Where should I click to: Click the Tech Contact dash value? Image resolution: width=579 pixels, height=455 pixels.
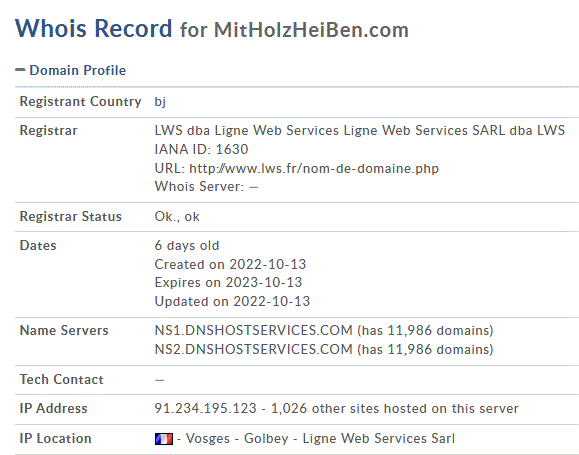click(160, 380)
